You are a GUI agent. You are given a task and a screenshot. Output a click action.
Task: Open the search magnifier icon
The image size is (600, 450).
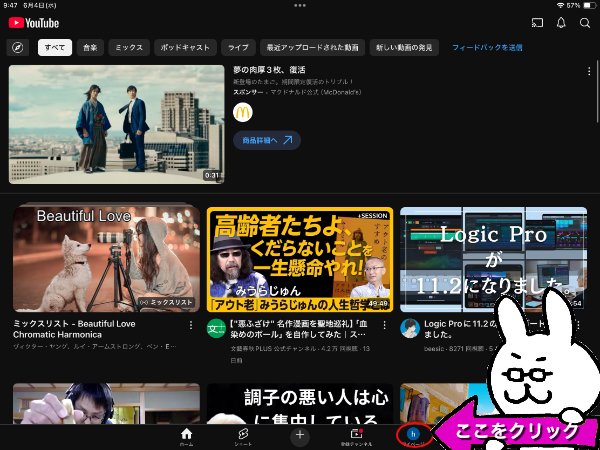(585, 23)
